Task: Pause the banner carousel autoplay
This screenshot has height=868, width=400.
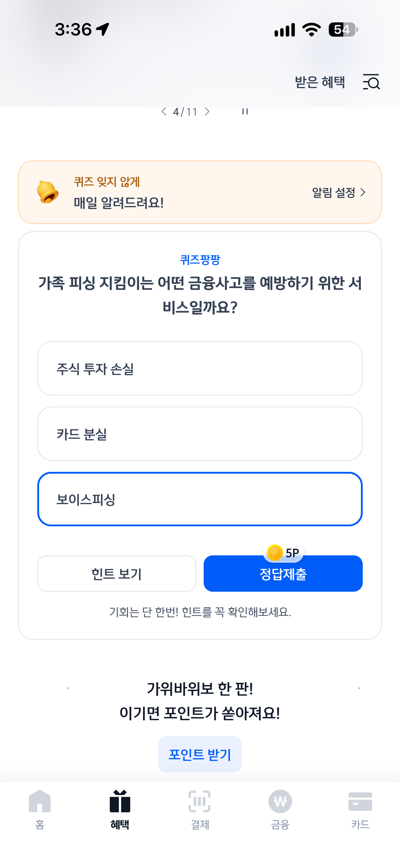Action: coord(245,112)
